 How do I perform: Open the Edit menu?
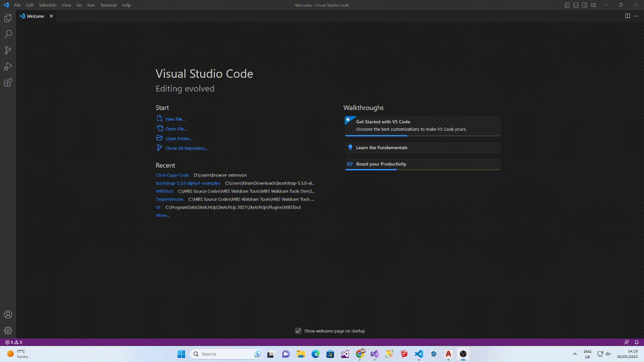click(30, 5)
